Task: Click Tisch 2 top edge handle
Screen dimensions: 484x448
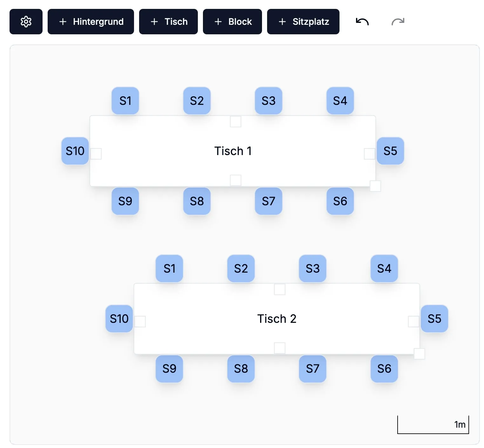Action: click(279, 289)
